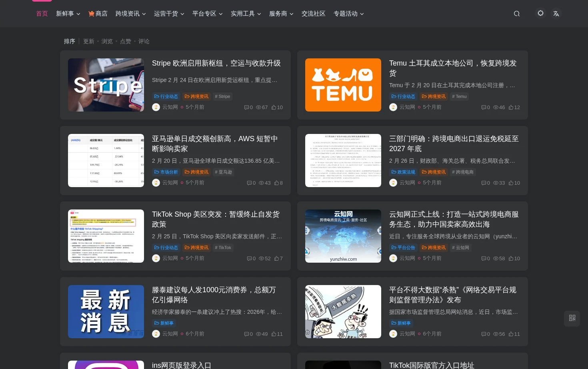Click the TEMU logo thumbnail

(x=343, y=85)
